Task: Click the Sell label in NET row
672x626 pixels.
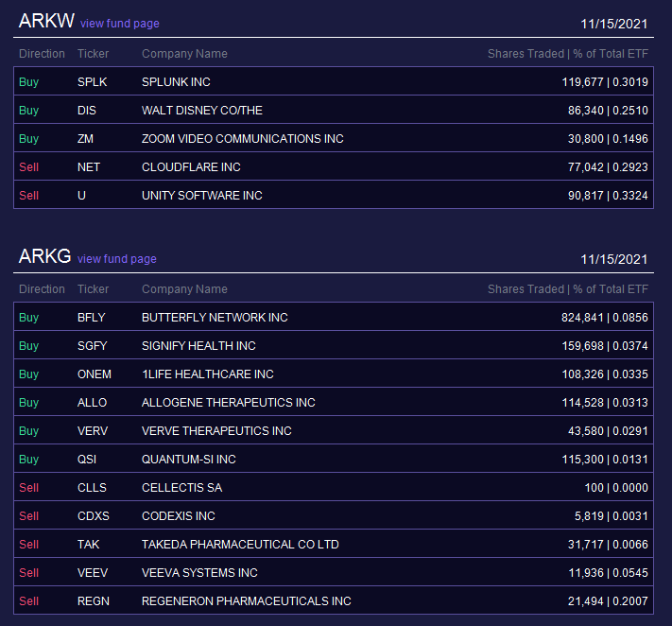Action: pyautogui.click(x=28, y=166)
